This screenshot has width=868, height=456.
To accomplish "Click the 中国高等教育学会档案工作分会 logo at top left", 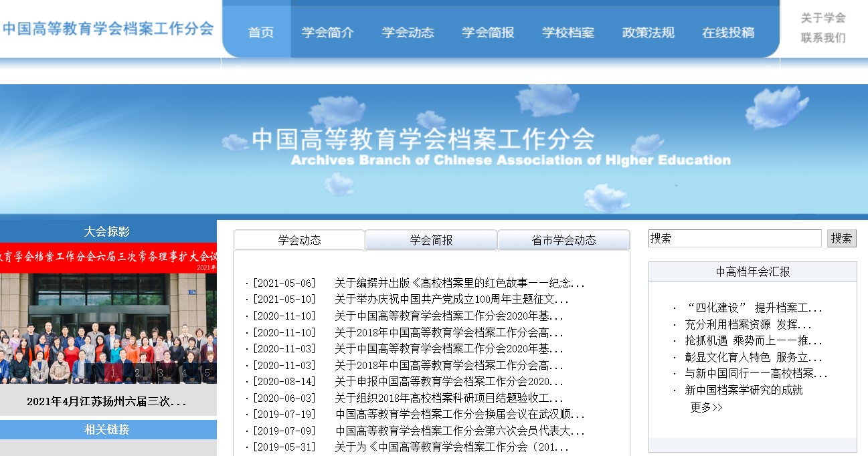I will coord(108,29).
